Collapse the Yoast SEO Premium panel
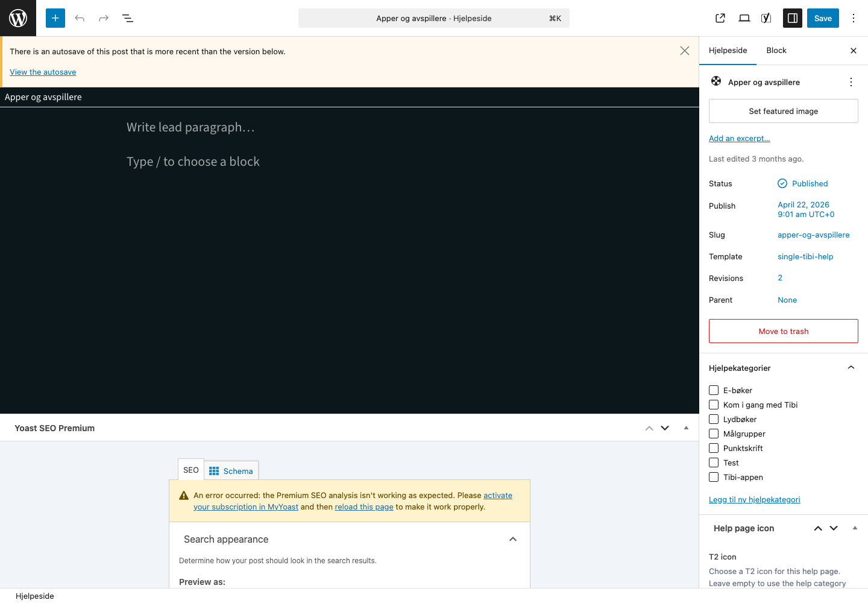 click(686, 428)
